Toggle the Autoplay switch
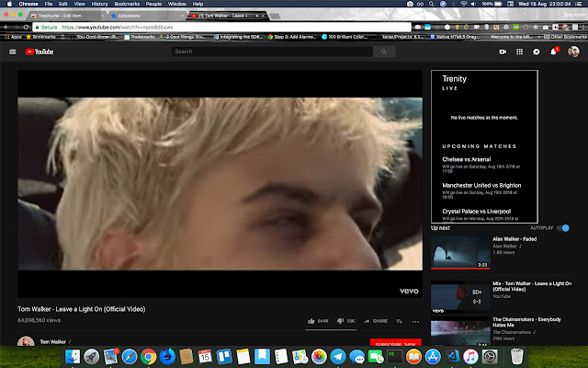The width and height of the screenshot is (588, 368). pyautogui.click(x=563, y=227)
